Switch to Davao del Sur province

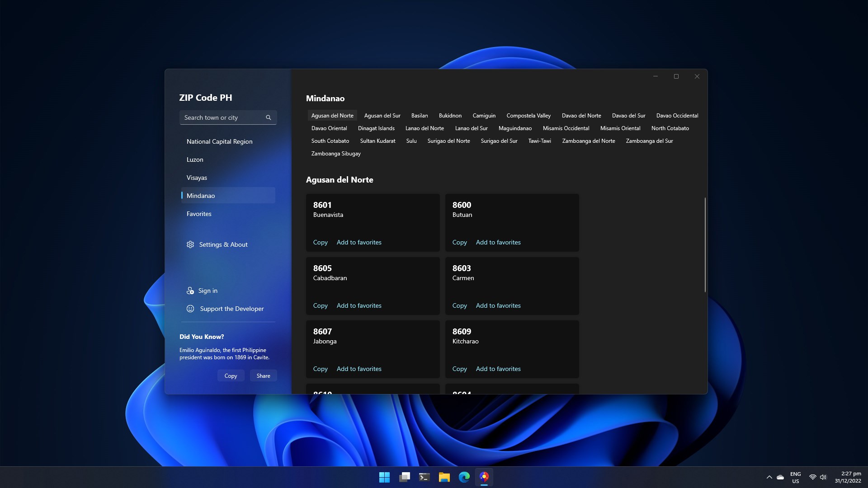pos(628,116)
